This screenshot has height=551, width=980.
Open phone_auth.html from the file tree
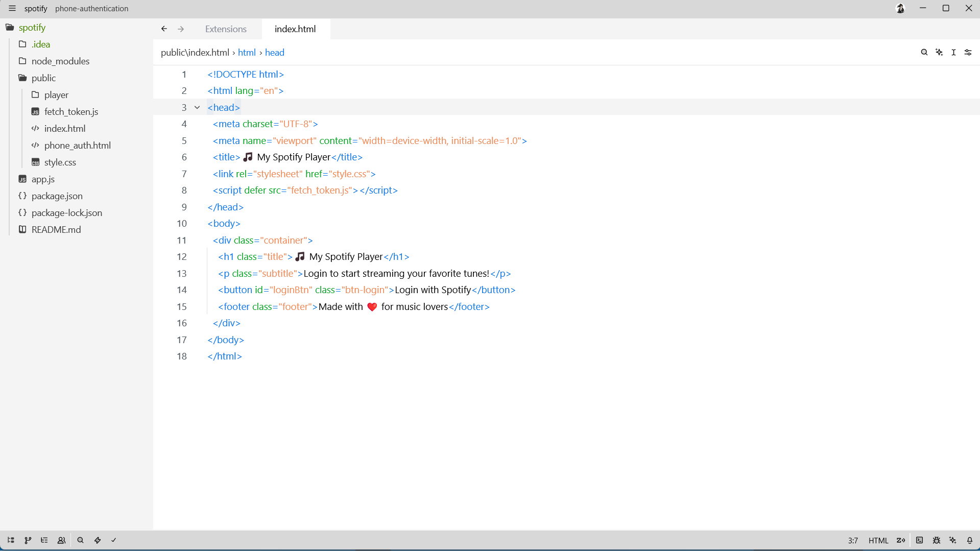pos(78,145)
